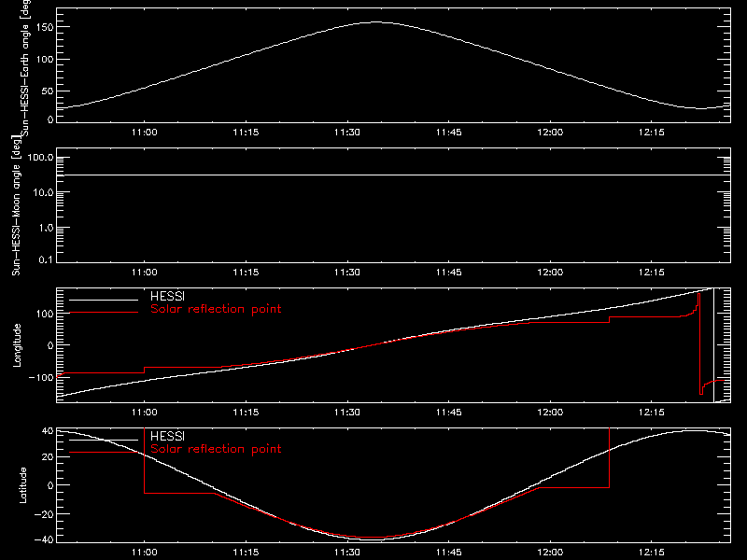Click the 40 tick on Latitude axis
747x560 pixels.
pyautogui.click(x=48, y=431)
